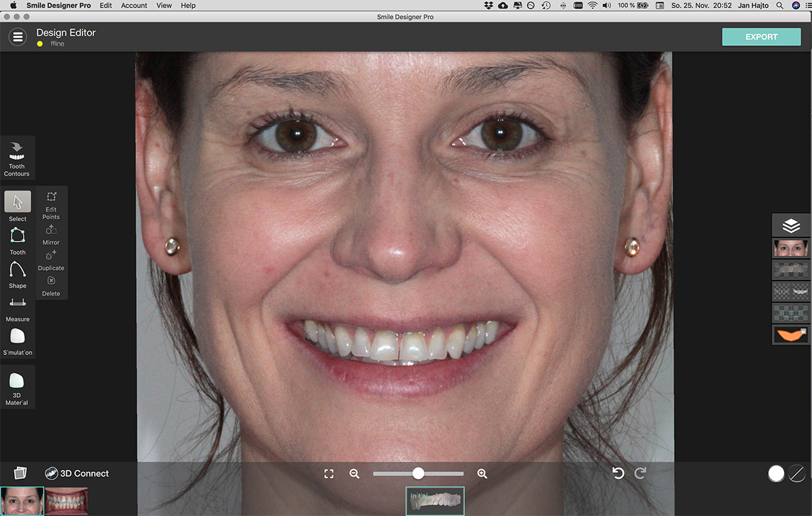812x516 pixels.
Task: Select the tooth outlines layer thumbnail
Action: 791,291
